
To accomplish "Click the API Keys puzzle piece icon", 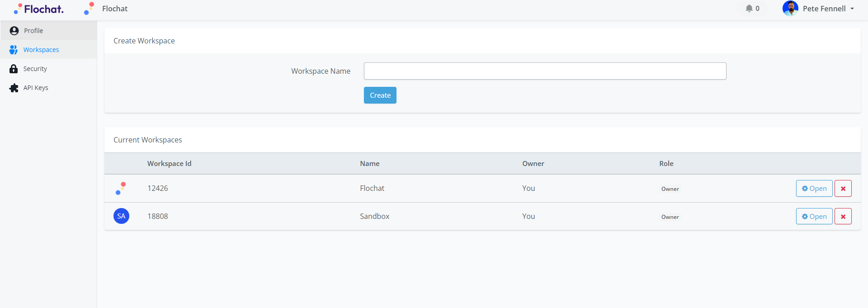I will tap(14, 88).
